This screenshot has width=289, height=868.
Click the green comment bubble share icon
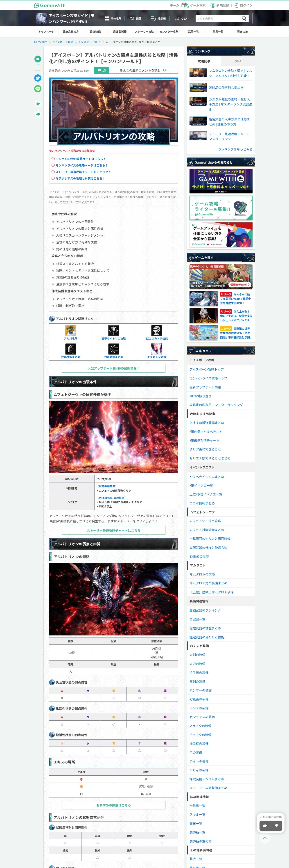pyautogui.click(x=38, y=59)
